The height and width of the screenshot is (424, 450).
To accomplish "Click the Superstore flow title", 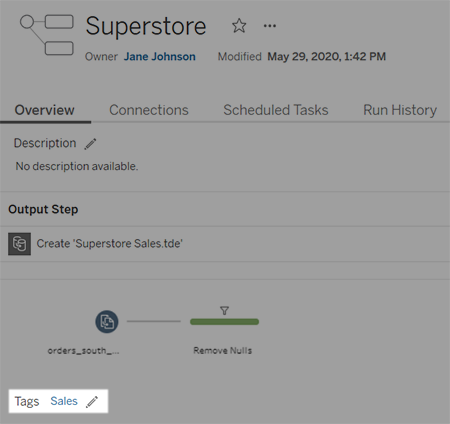I will click(146, 26).
